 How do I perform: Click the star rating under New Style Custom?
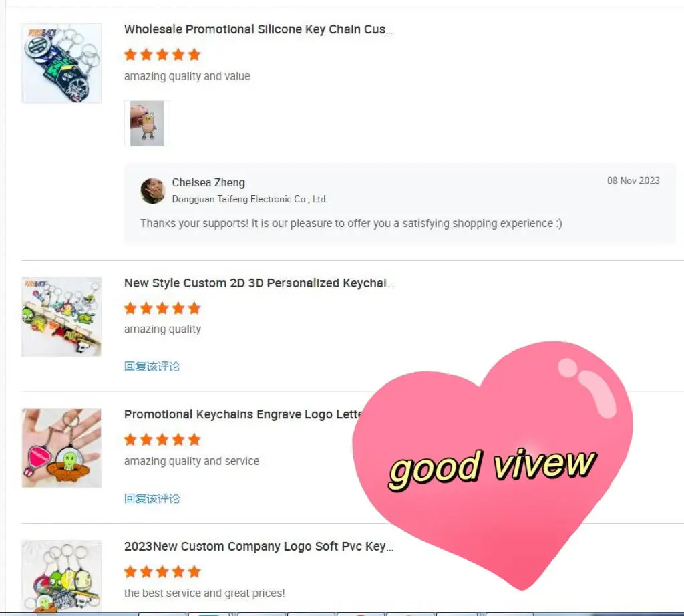[x=162, y=309]
